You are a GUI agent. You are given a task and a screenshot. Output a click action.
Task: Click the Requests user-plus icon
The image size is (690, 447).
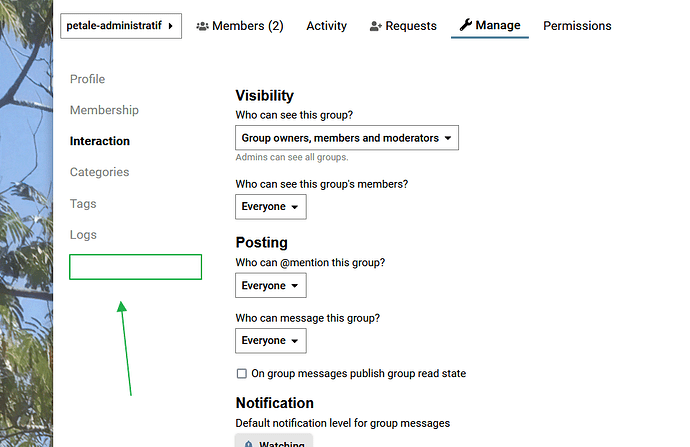(x=375, y=26)
